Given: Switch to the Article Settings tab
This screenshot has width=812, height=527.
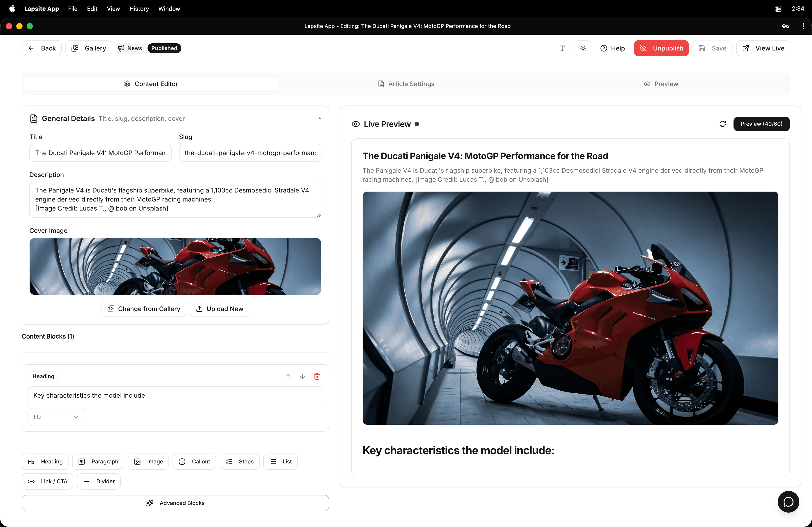Looking at the screenshot, I should [406, 84].
